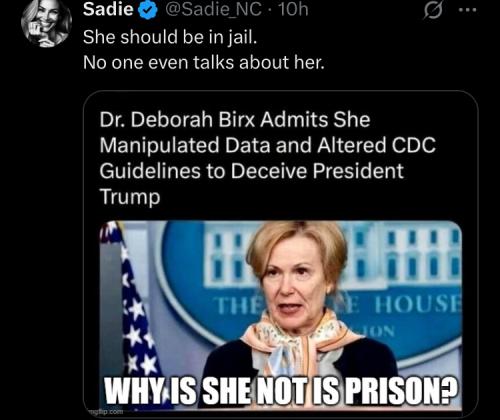Open the three-dot more options menu

[x=467, y=10]
